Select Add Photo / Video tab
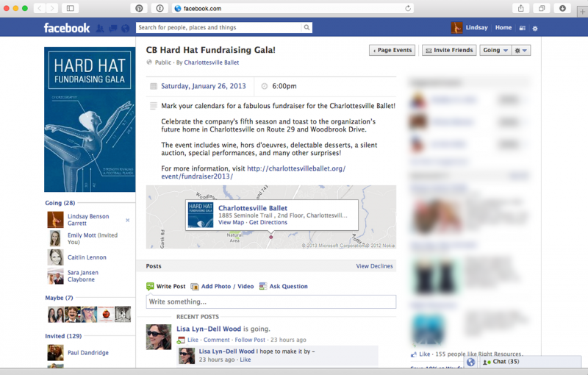588x375 pixels. [x=223, y=287]
